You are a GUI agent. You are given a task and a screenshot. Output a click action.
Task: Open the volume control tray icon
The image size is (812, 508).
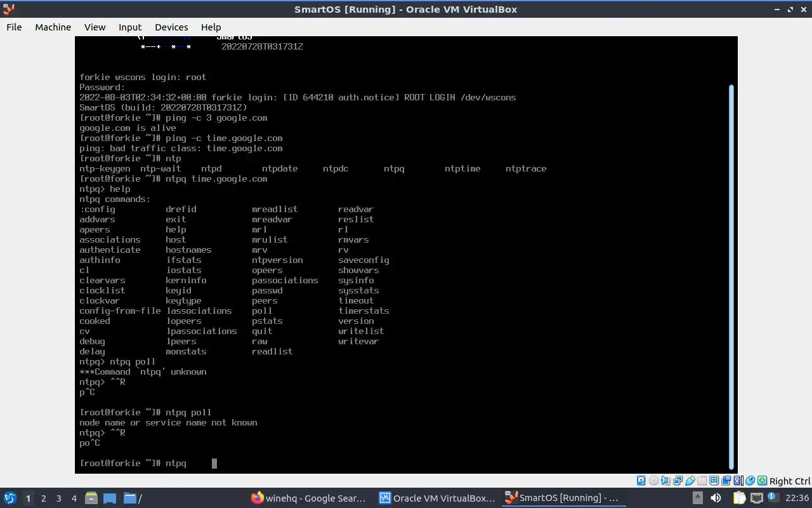pyautogui.click(x=716, y=498)
